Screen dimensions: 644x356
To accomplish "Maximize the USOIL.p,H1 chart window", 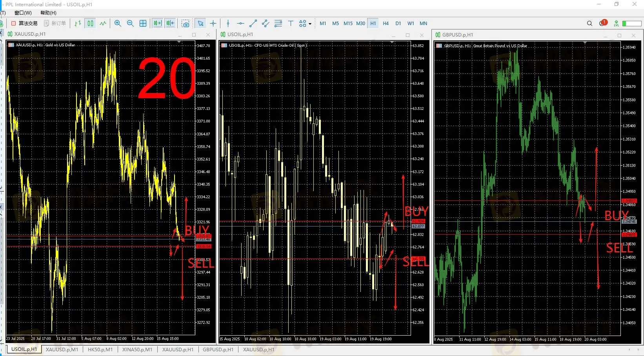I will tap(408, 35).
